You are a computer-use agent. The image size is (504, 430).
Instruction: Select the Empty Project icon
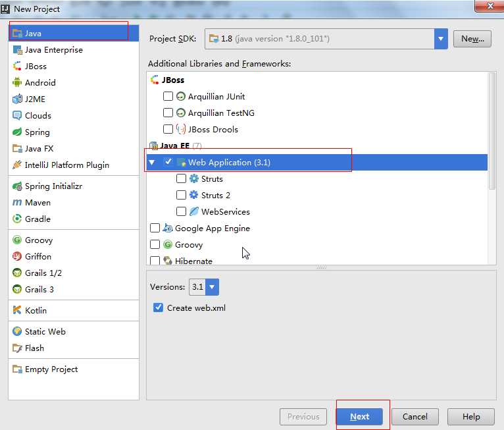pyautogui.click(x=17, y=369)
